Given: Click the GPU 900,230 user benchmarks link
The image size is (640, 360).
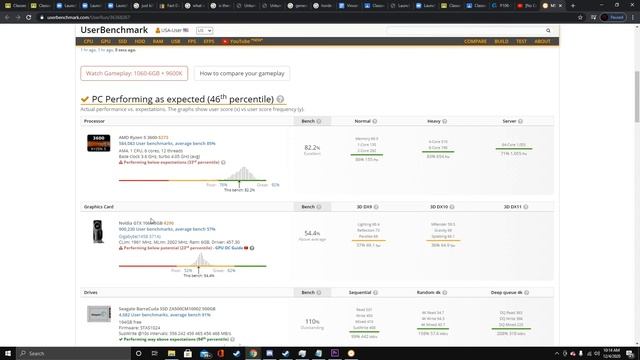Looking at the screenshot, I should point(167,229).
